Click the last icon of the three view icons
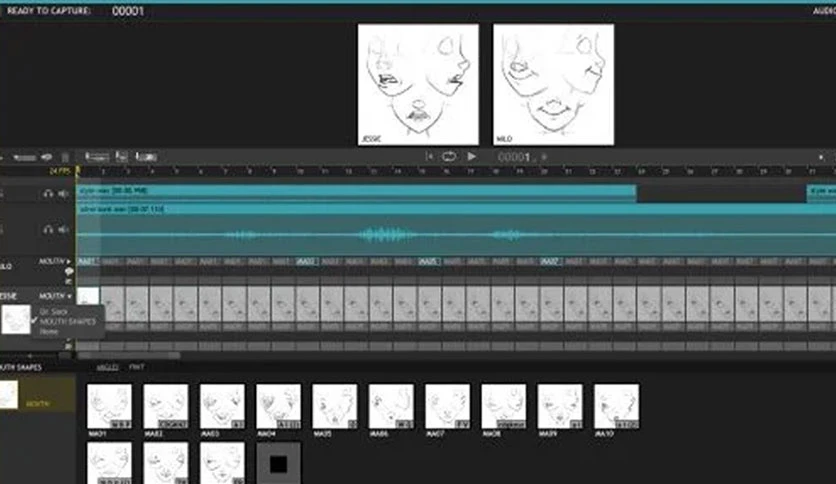 coord(146,157)
